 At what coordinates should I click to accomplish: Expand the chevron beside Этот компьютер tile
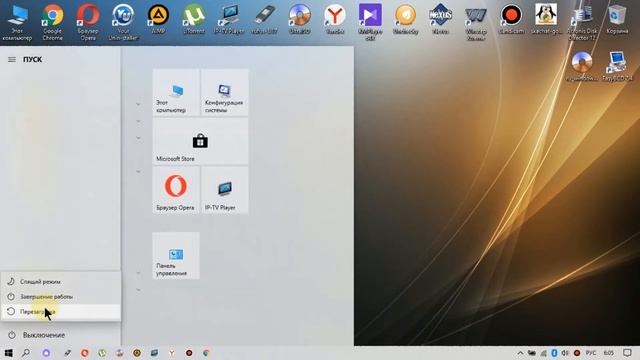click(x=138, y=104)
